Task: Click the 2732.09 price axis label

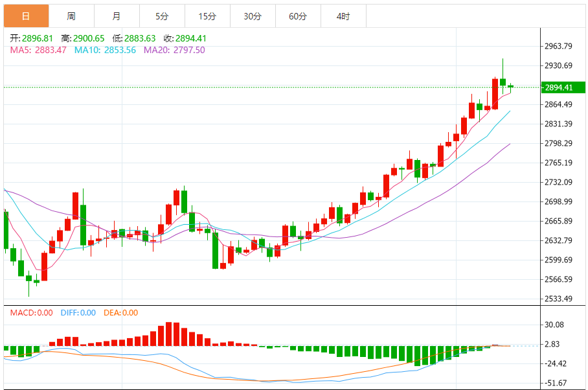Action: pos(558,182)
